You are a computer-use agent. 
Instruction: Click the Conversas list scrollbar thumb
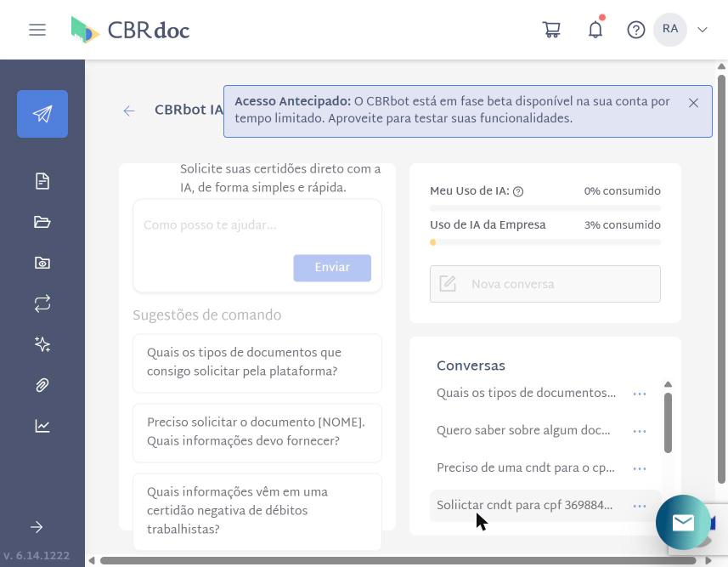668,423
